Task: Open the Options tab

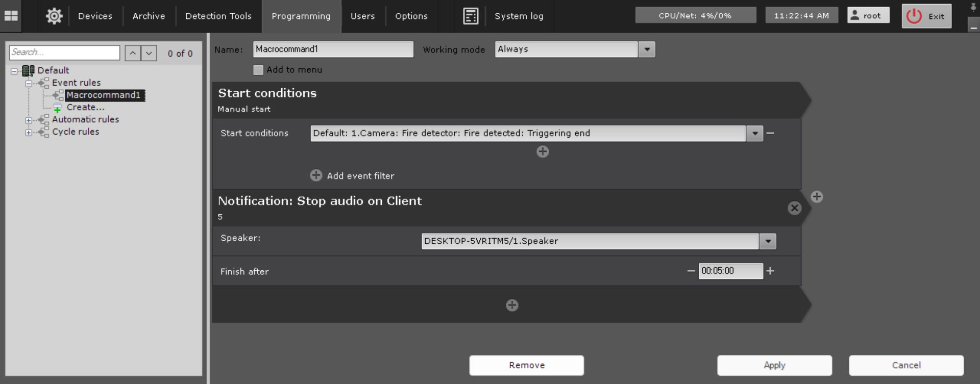Action: point(411,16)
